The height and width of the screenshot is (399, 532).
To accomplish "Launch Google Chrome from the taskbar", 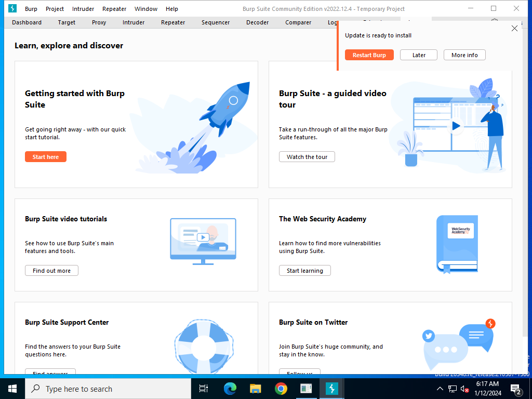I will pos(281,389).
